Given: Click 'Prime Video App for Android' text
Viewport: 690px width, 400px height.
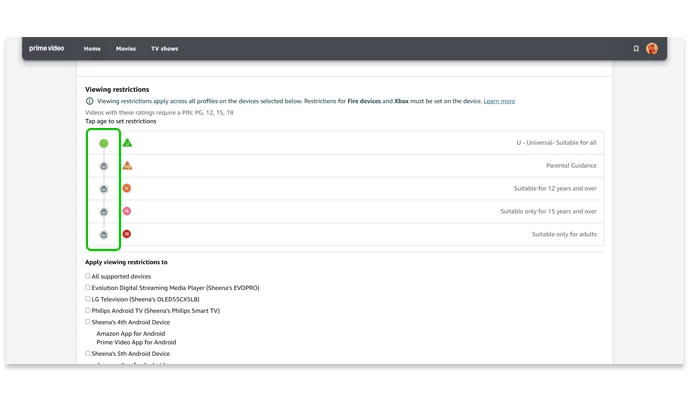Looking at the screenshot, I should (x=136, y=342).
